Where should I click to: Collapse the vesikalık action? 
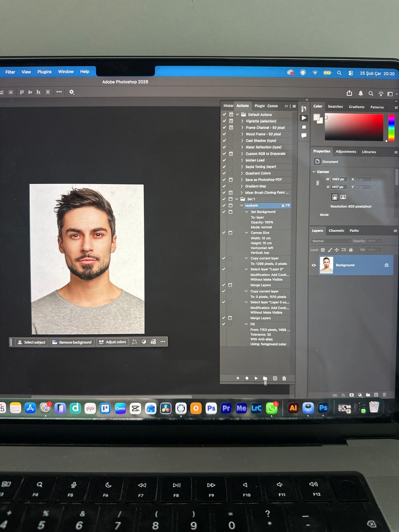(x=242, y=205)
